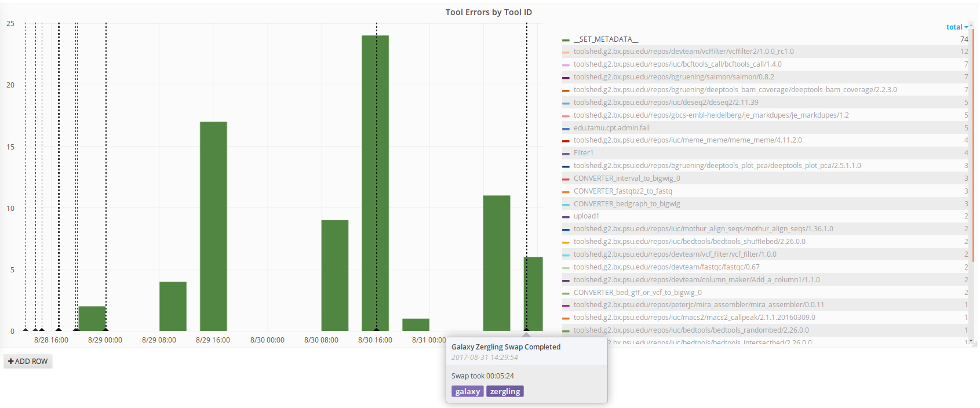
Task: Click the legend vertical scrollbar
Action: click(974, 145)
